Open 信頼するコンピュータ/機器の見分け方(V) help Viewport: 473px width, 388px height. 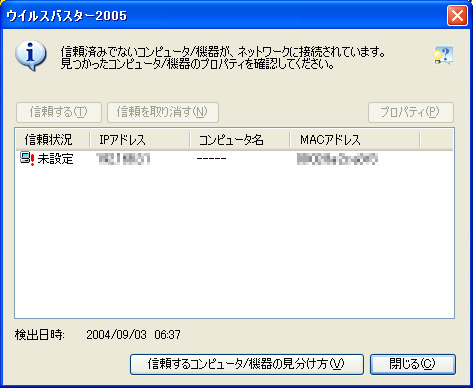247,364
